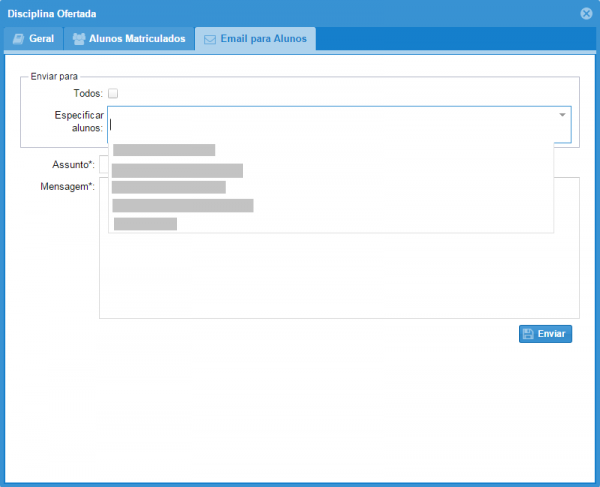Click the envelope icon on Email tab

click(209, 39)
